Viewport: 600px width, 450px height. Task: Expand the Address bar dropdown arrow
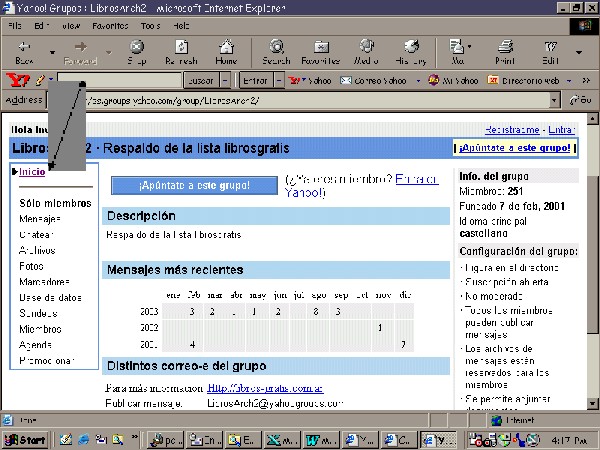tap(554, 100)
